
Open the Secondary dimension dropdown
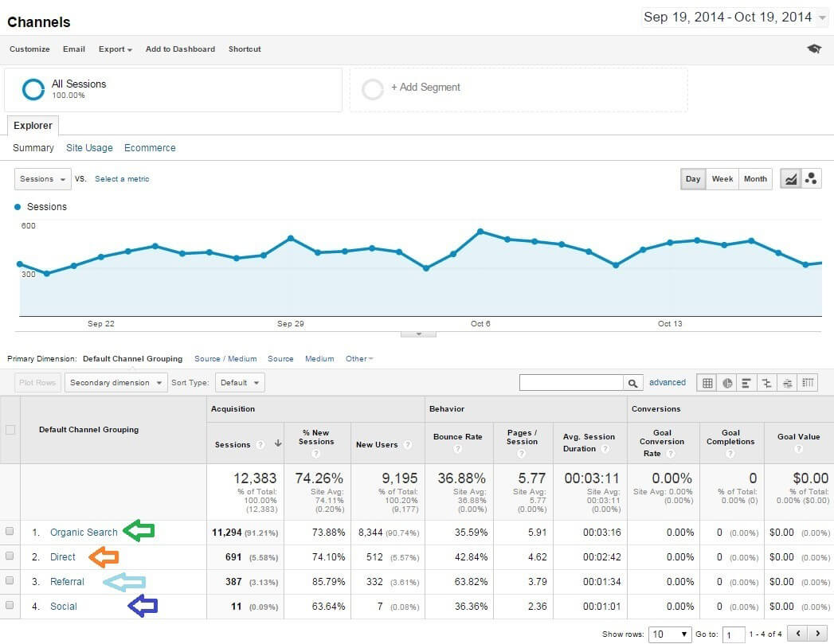click(116, 382)
